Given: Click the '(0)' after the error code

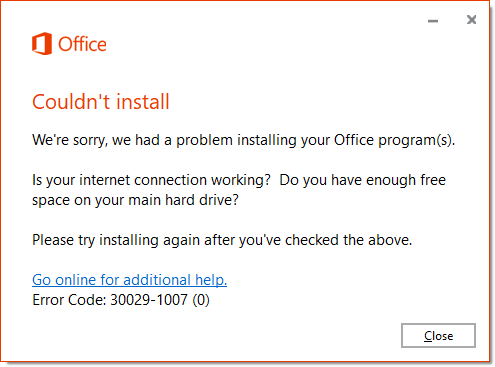Looking at the screenshot, I should coord(201,300).
